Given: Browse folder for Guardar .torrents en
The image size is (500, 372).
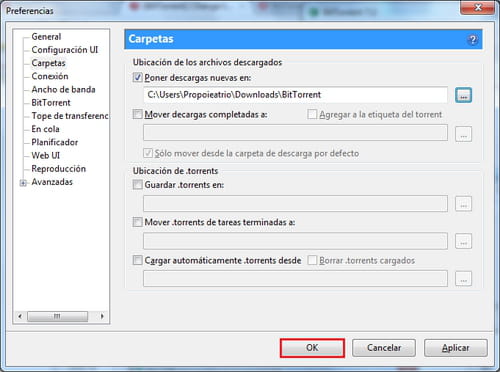Looking at the screenshot, I should [x=463, y=204].
